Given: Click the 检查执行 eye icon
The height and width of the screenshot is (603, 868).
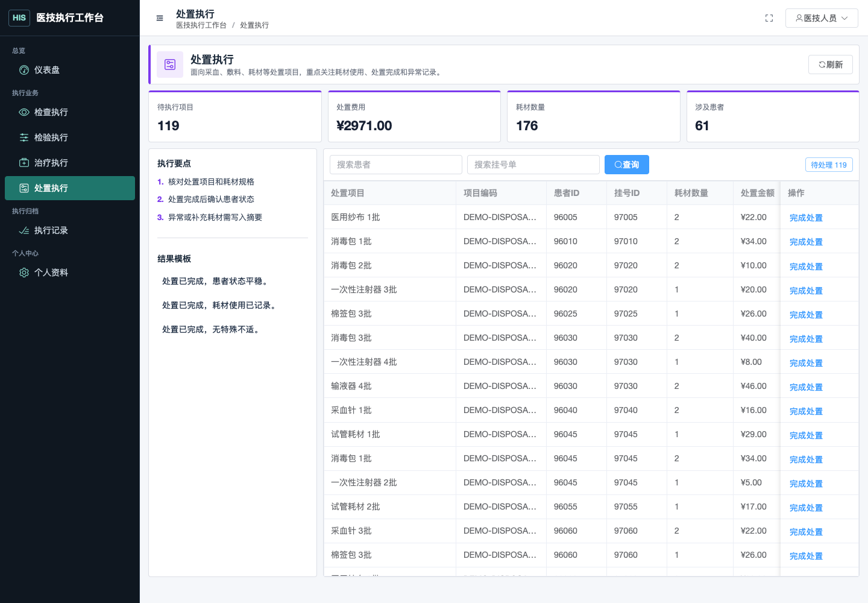Looking at the screenshot, I should click(24, 112).
